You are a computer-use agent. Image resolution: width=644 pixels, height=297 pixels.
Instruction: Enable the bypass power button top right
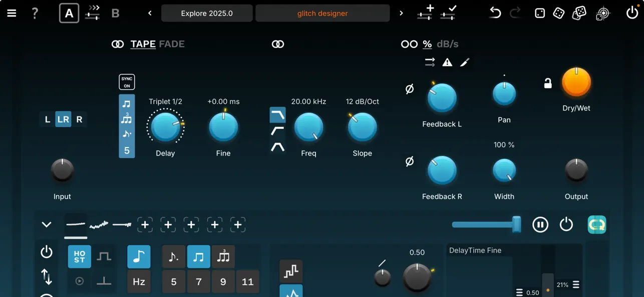pos(632,12)
